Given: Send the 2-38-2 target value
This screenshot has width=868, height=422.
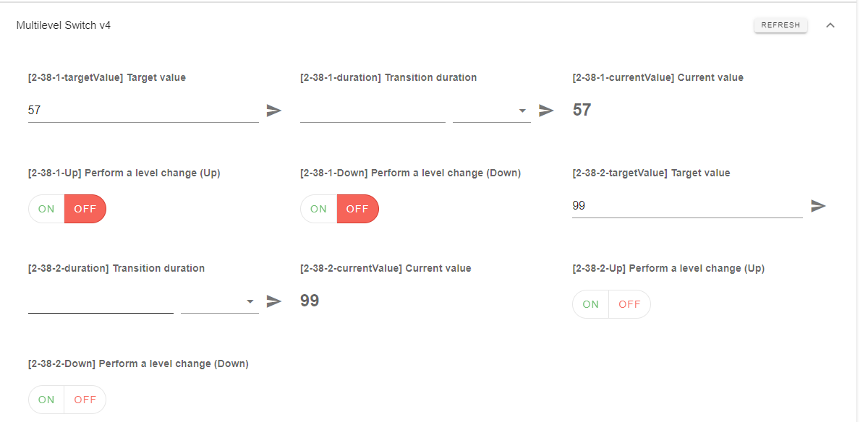Looking at the screenshot, I should coord(817,206).
